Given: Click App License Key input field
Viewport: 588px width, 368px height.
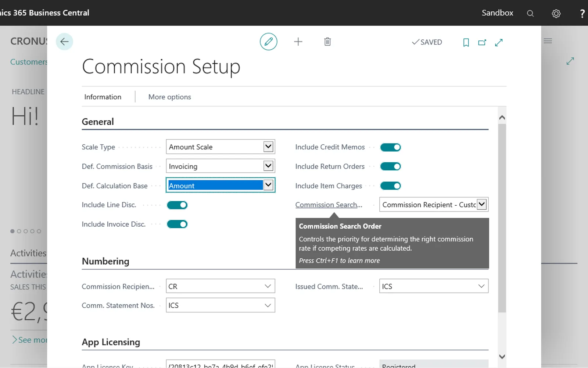Looking at the screenshot, I should click(220, 364).
